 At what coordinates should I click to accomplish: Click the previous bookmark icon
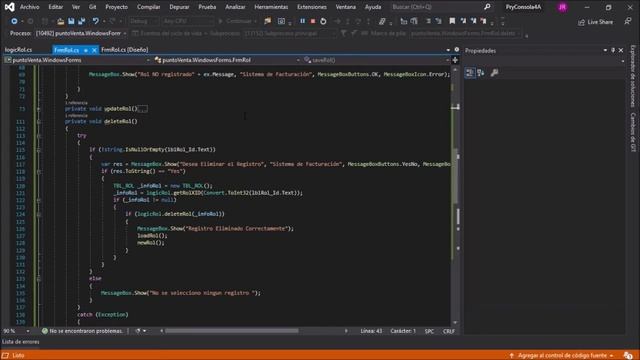(x=463, y=21)
